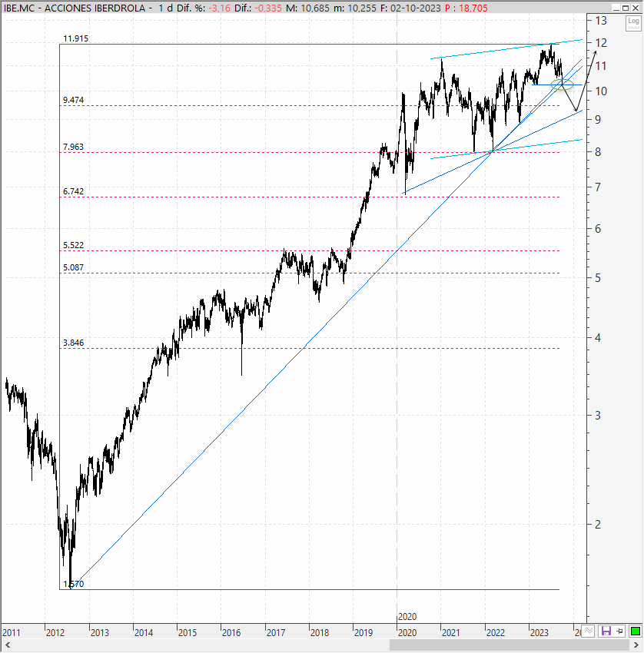Click the 3.846 Fibonacci level label
The image size is (644, 653).
point(73,343)
